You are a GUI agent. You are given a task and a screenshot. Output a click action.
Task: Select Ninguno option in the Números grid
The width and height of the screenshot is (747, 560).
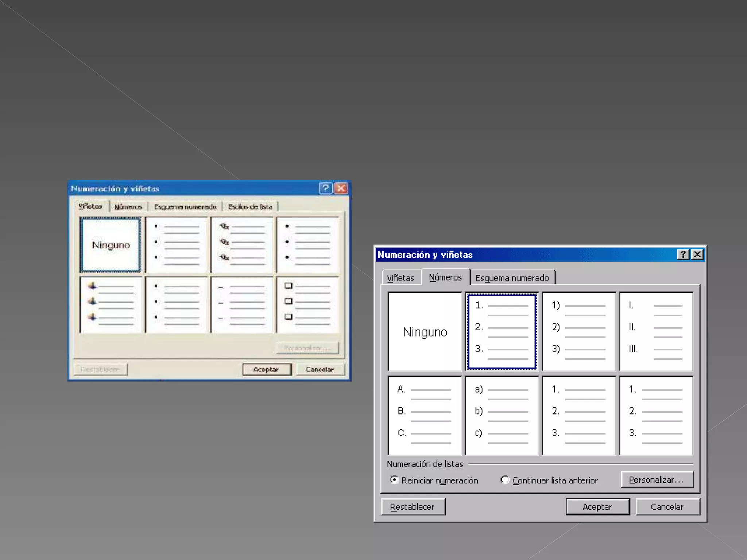(425, 332)
